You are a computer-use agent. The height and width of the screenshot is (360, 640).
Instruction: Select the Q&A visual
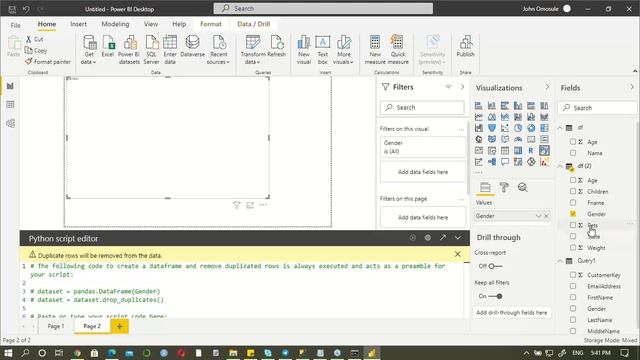click(505, 162)
